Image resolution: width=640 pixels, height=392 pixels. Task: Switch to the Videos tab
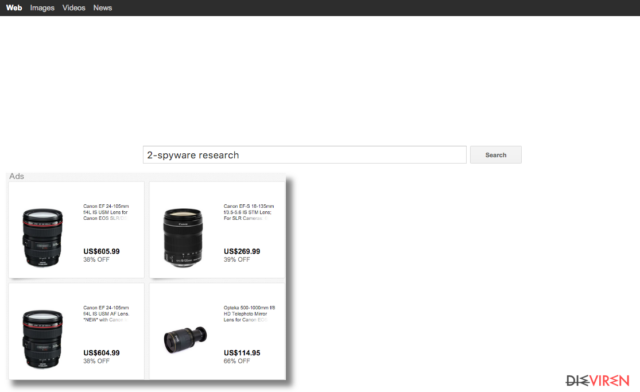coord(74,8)
